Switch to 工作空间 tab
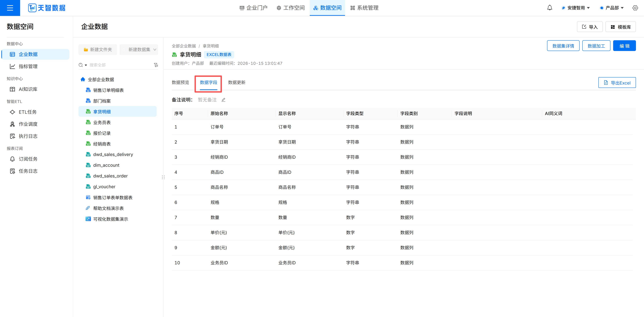644x317 pixels. tap(290, 8)
